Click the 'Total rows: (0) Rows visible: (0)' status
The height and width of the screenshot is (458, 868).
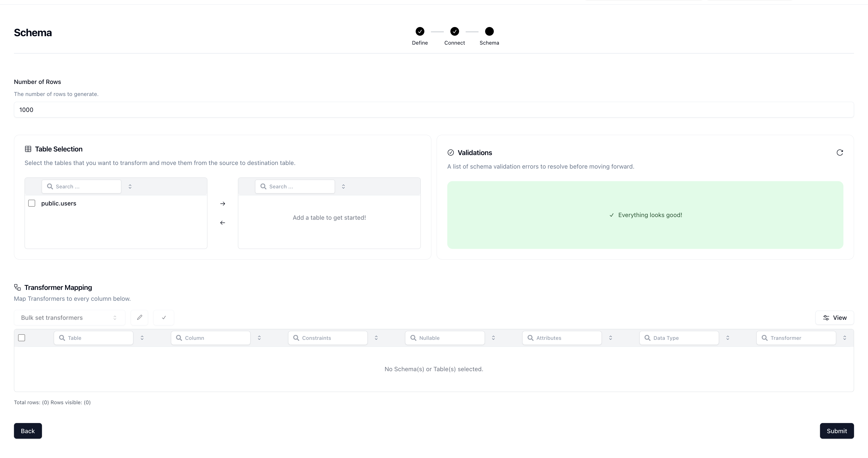52,402
